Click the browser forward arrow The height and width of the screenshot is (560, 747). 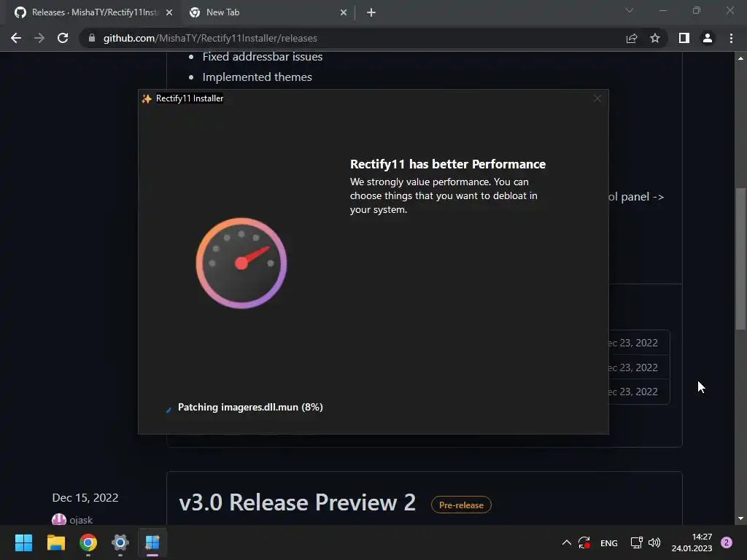39,38
